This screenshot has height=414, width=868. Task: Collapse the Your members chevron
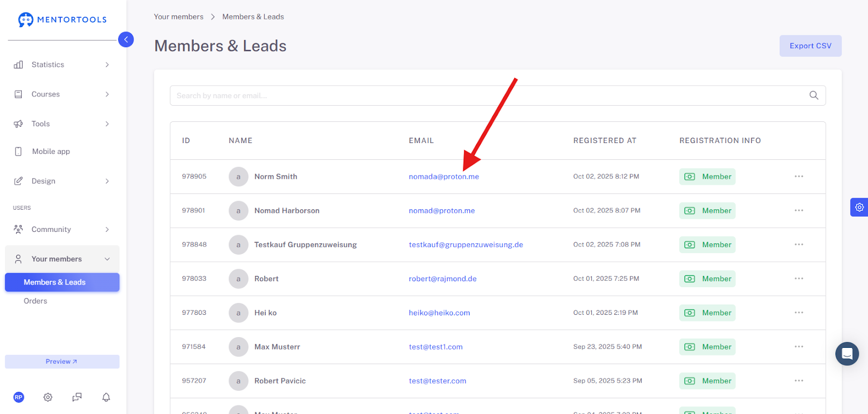coord(107,259)
